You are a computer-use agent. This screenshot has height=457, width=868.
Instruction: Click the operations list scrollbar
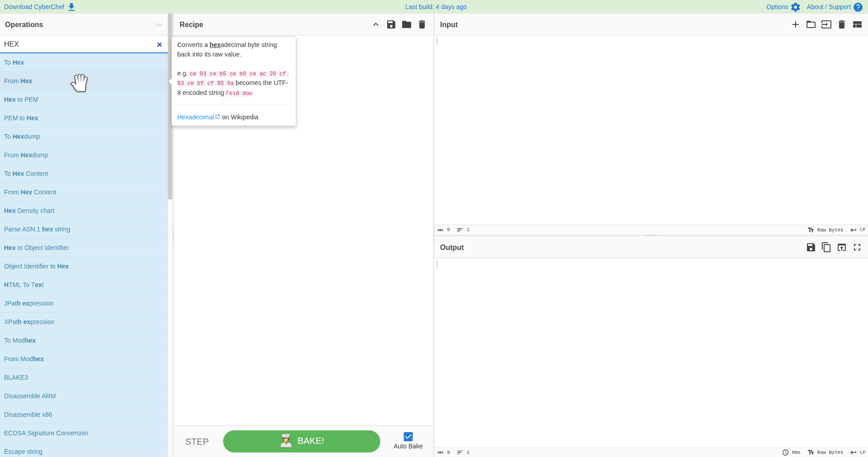pos(170,107)
